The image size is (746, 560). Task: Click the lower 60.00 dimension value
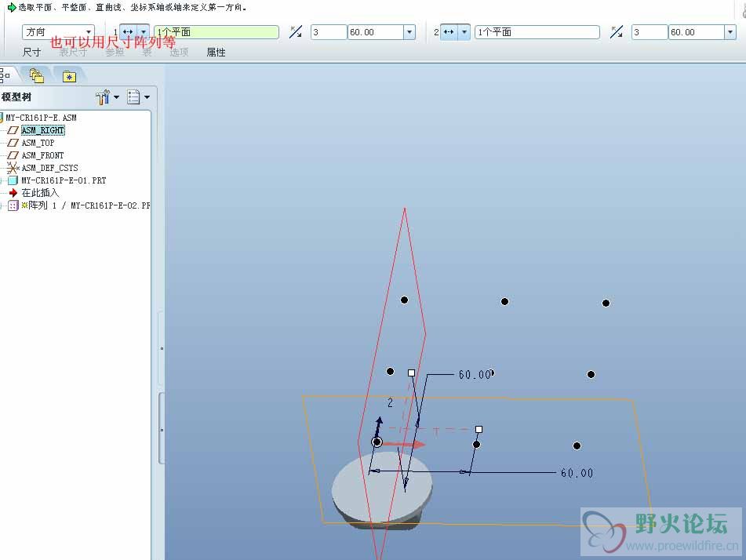[577, 474]
